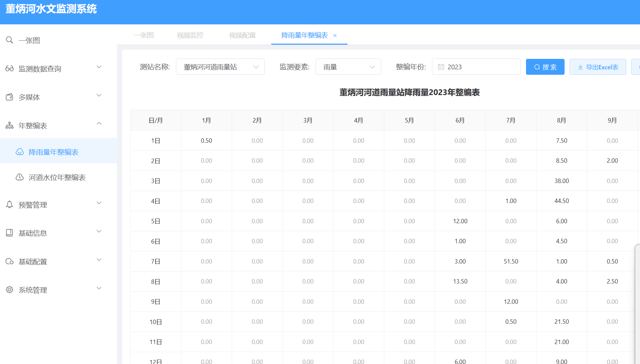Click the hierarchy icon for 年整编表
The image size is (640, 364).
9,125
